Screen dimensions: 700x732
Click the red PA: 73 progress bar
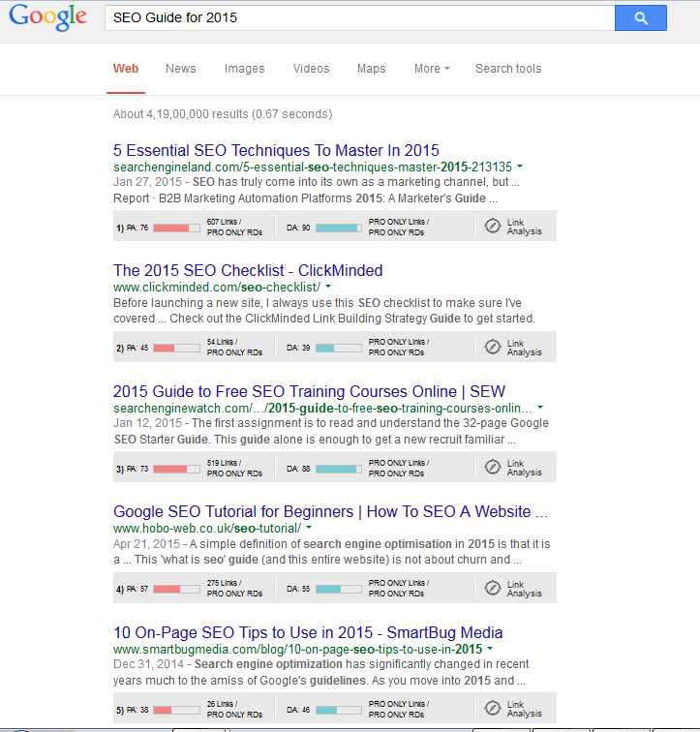(x=176, y=469)
